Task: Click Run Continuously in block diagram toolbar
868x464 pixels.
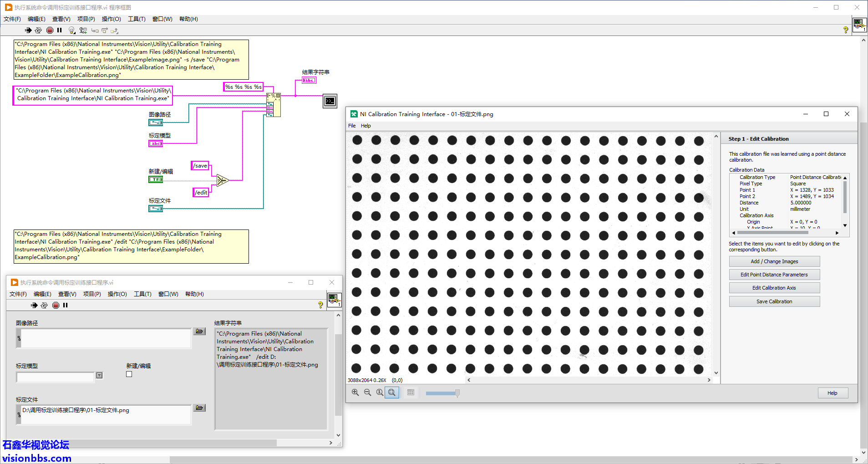Action: click(x=38, y=31)
